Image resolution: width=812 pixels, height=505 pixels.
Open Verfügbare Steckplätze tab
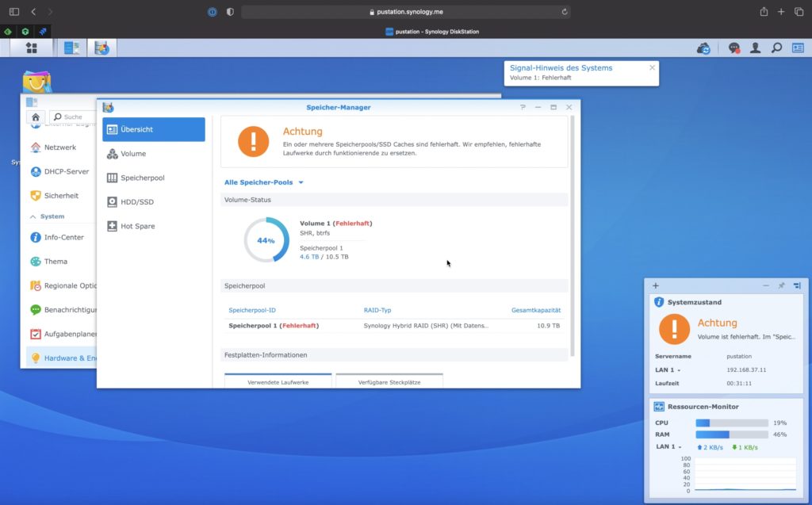[x=389, y=381]
